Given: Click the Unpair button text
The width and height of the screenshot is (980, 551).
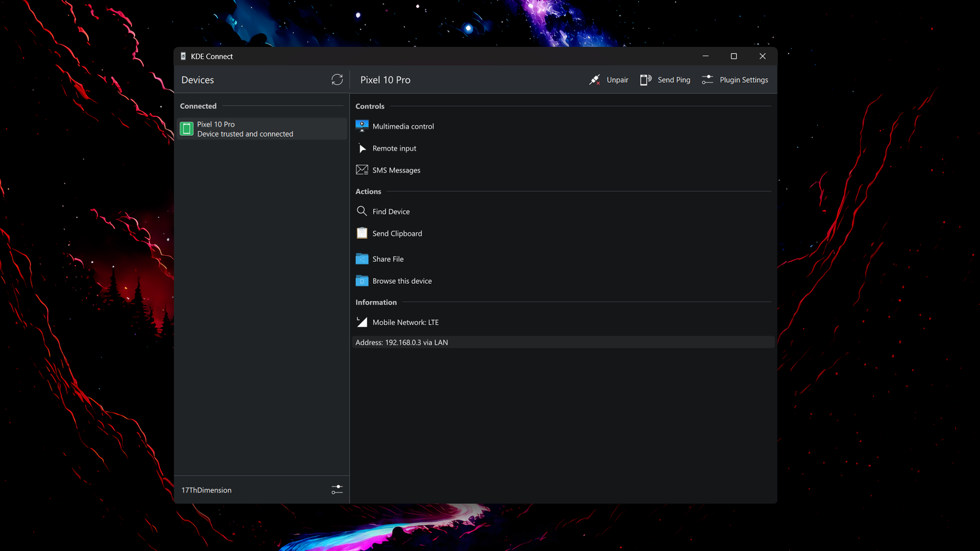Looking at the screenshot, I should (617, 80).
